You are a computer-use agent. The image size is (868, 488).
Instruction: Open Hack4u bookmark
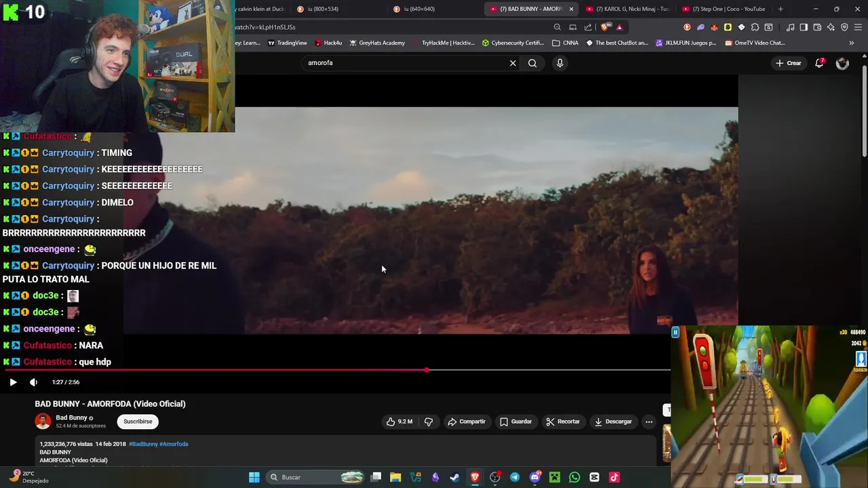click(x=328, y=43)
